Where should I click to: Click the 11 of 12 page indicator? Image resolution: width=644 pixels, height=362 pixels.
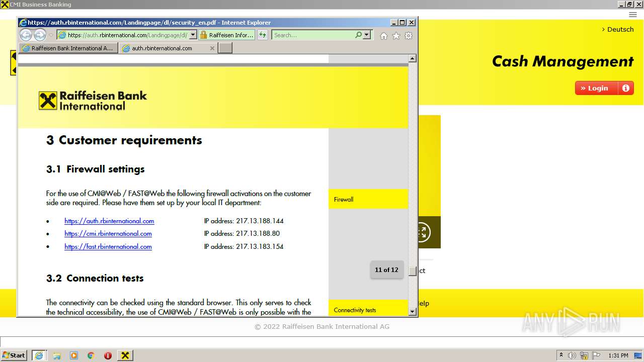coord(386,270)
